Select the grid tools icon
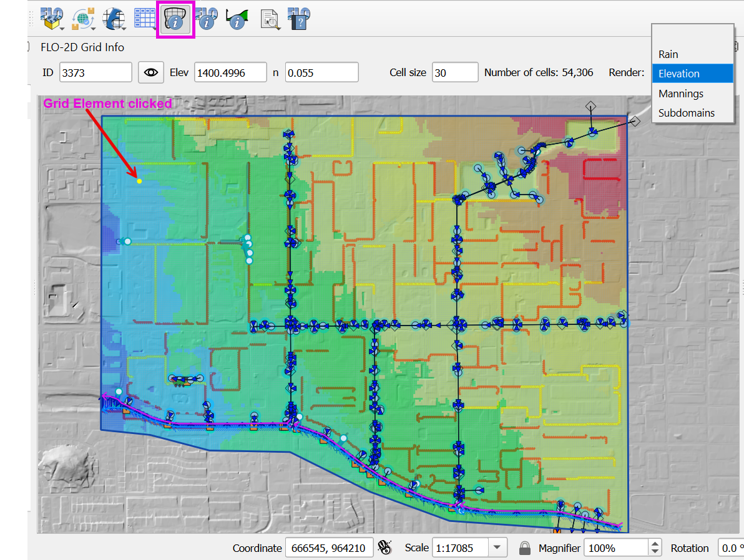The width and height of the screenshot is (744, 560). point(114,20)
